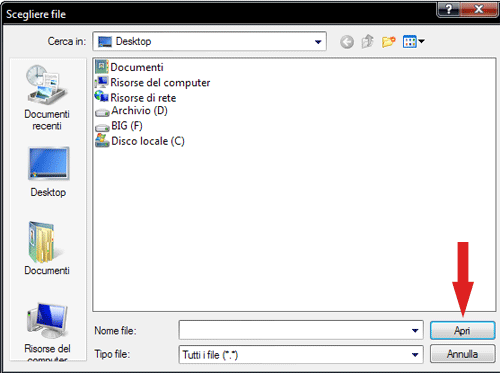Click the Disco locale (C) drive icon
The width and height of the screenshot is (500, 373).
tap(102, 140)
